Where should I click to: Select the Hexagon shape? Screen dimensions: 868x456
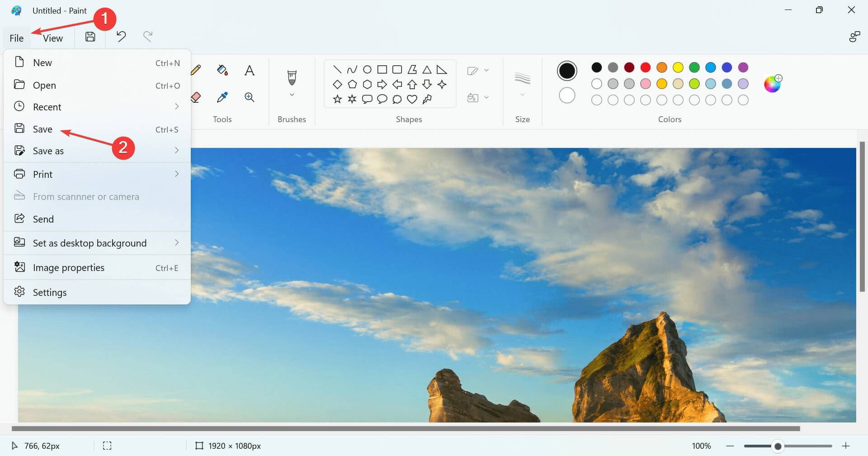point(367,84)
